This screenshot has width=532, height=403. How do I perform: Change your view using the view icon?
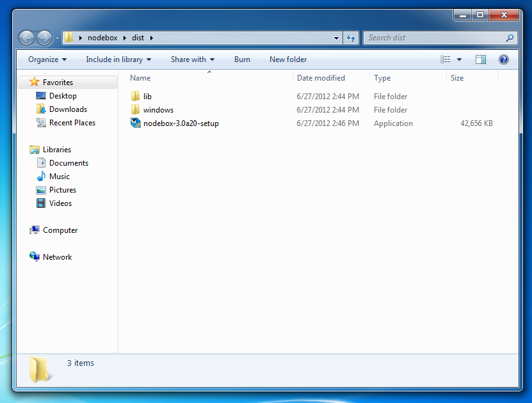pyautogui.click(x=445, y=59)
